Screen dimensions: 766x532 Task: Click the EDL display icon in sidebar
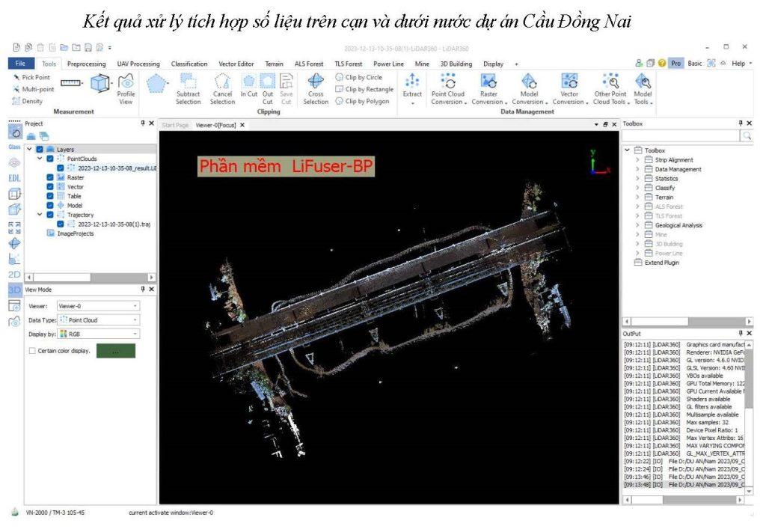click(x=14, y=177)
